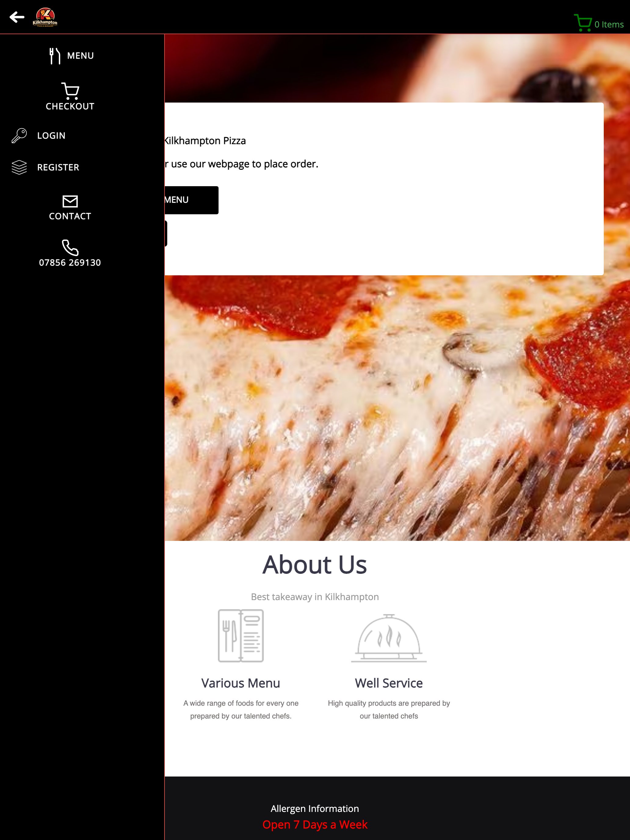Click the back arrow icon
The height and width of the screenshot is (840, 630).
click(17, 17)
